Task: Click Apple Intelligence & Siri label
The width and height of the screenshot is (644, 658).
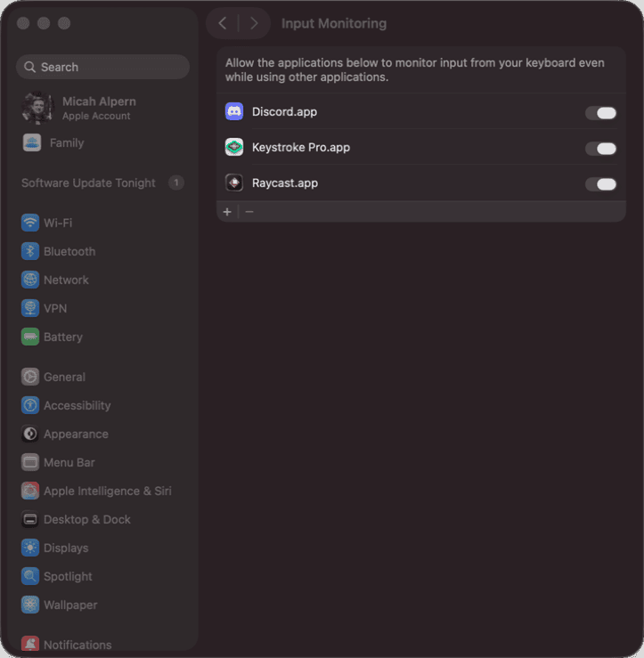Action: click(108, 491)
